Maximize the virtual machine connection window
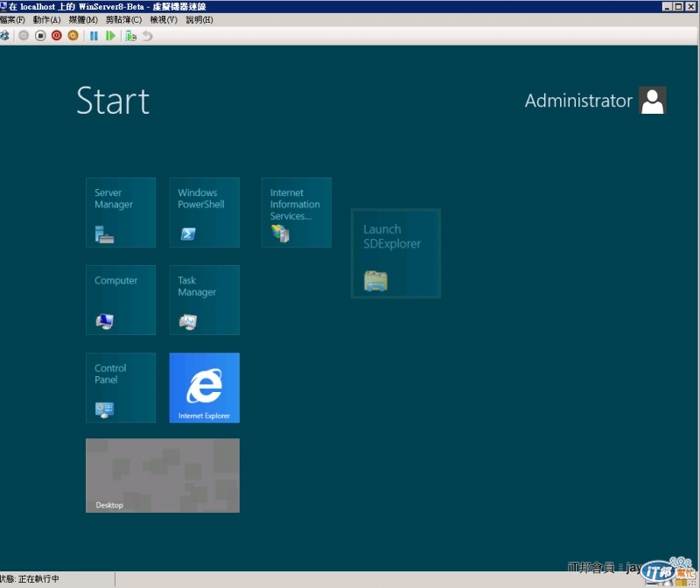 [678, 6]
